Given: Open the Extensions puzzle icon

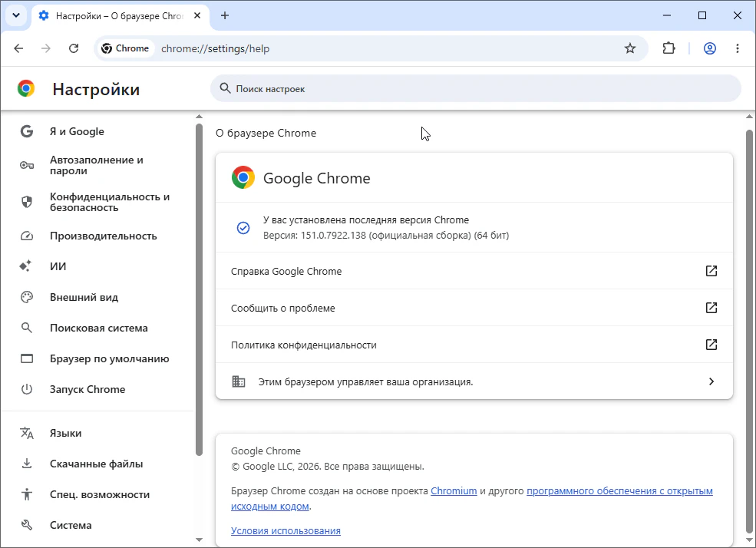Looking at the screenshot, I should coord(669,48).
